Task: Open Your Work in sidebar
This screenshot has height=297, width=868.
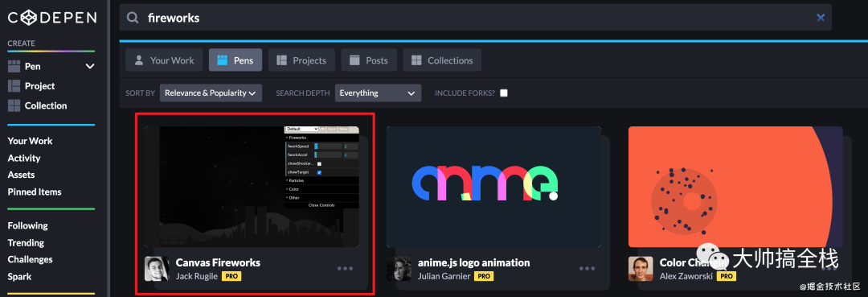Action: [x=30, y=141]
